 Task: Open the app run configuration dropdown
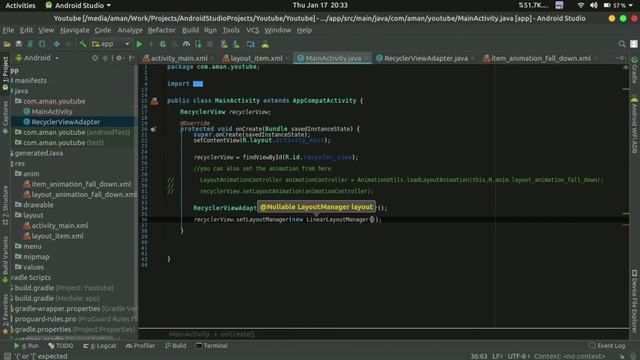[x=111, y=44]
